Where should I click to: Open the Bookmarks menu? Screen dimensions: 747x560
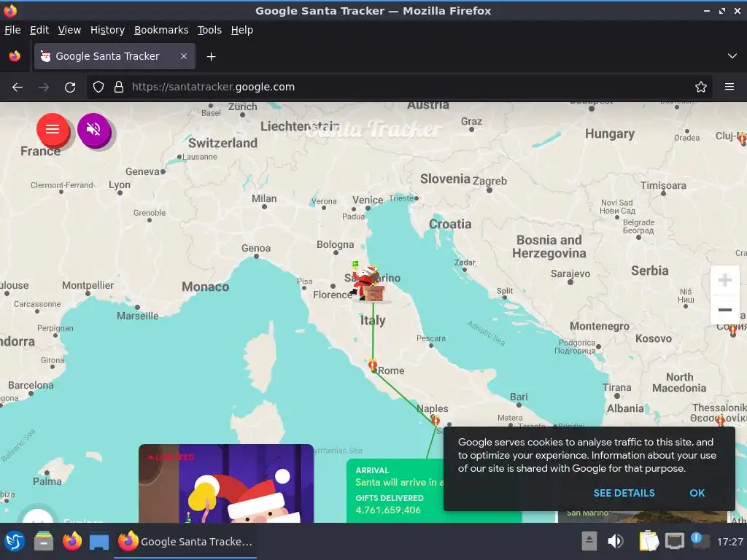coord(161,30)
